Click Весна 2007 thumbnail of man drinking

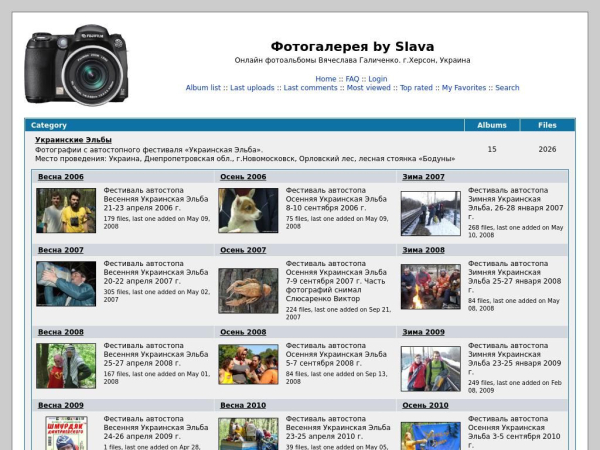point(66,284)
